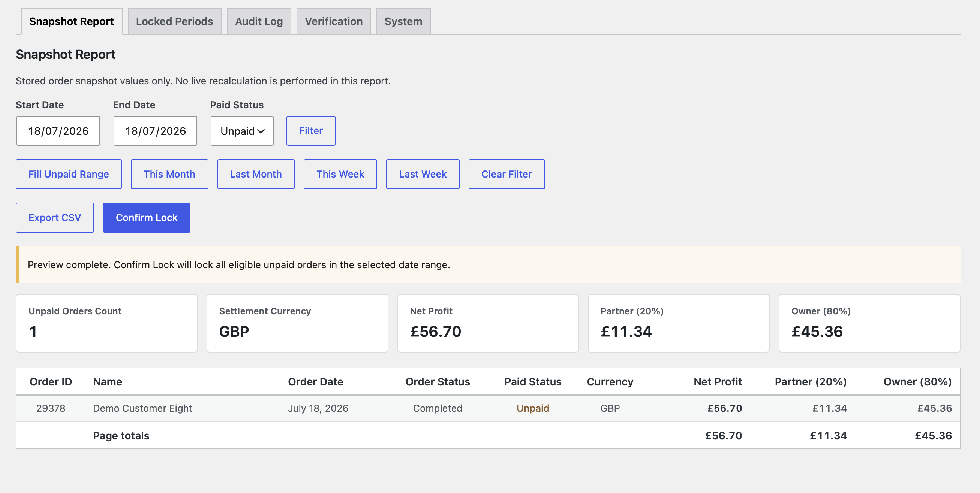The height and width of the screenshot is (493, 980).
Task: Click the Page totals label
Action: click(121, 436)
